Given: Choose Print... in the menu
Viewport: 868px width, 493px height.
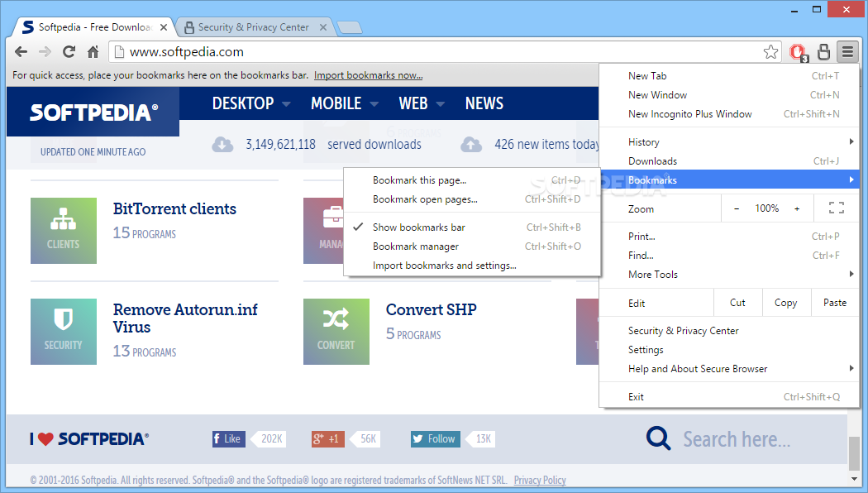Looking at the screenshot, I should coord(729,237).
